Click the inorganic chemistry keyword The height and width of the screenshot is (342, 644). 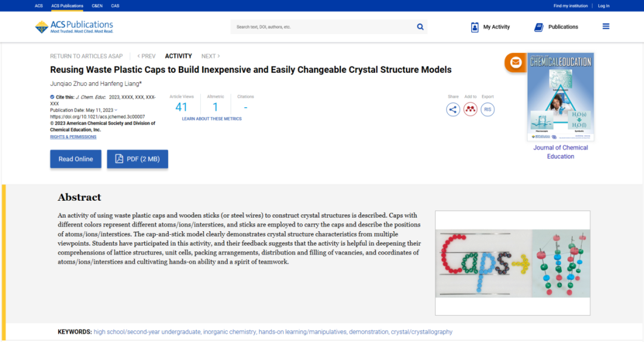click(x=230, y=332)
